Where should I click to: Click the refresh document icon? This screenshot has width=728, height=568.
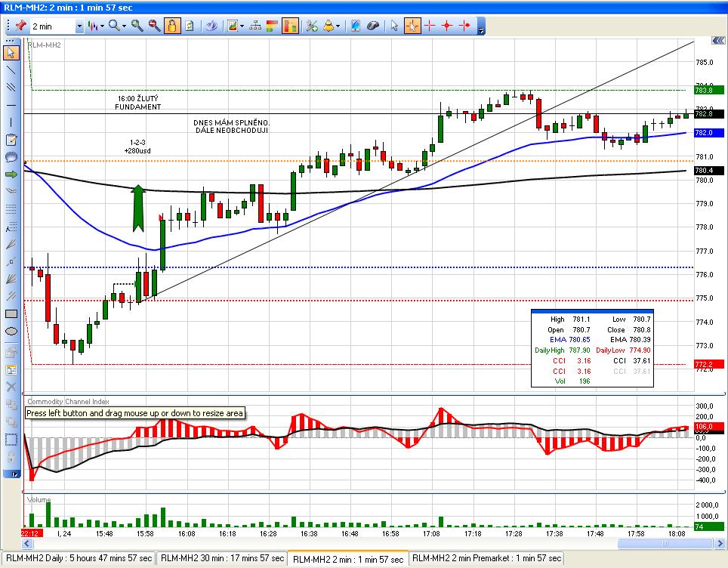[x=190, y=26]
